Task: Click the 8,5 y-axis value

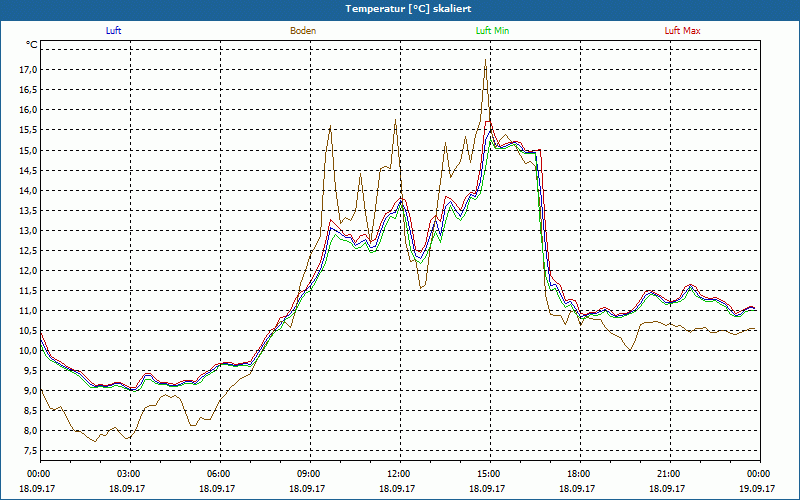Action: [30, 411]
